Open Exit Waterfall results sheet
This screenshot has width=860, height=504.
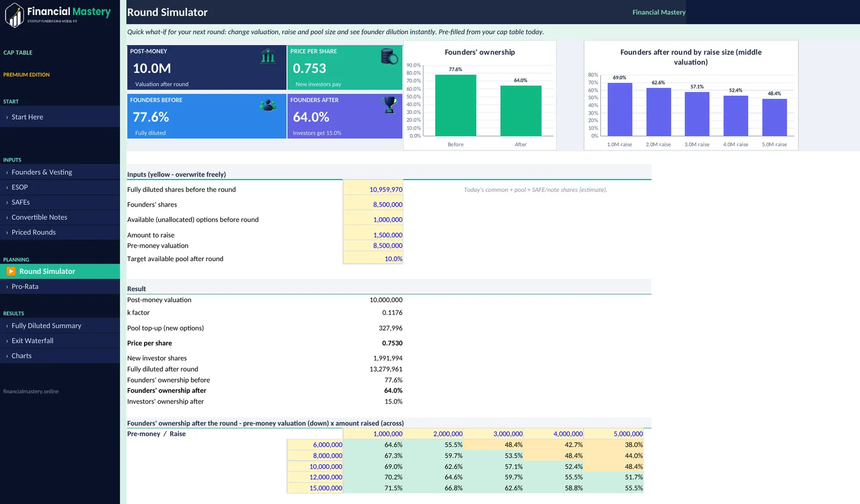[x=60, y=341]
